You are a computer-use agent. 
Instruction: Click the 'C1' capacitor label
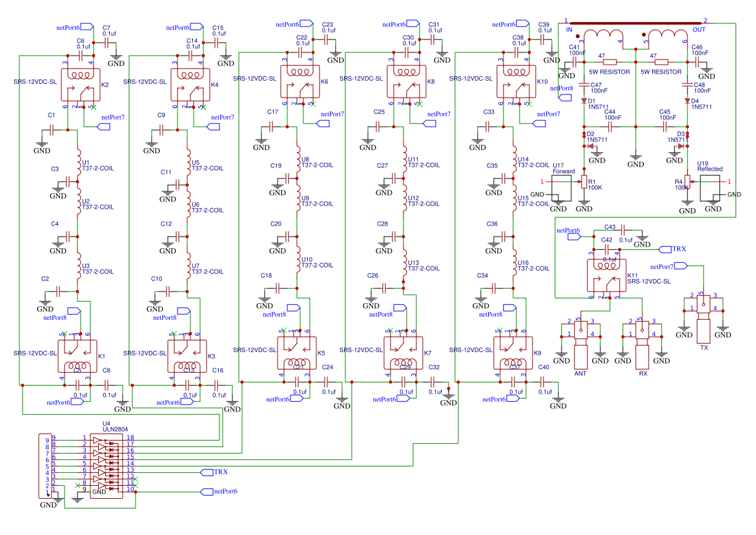52,115
